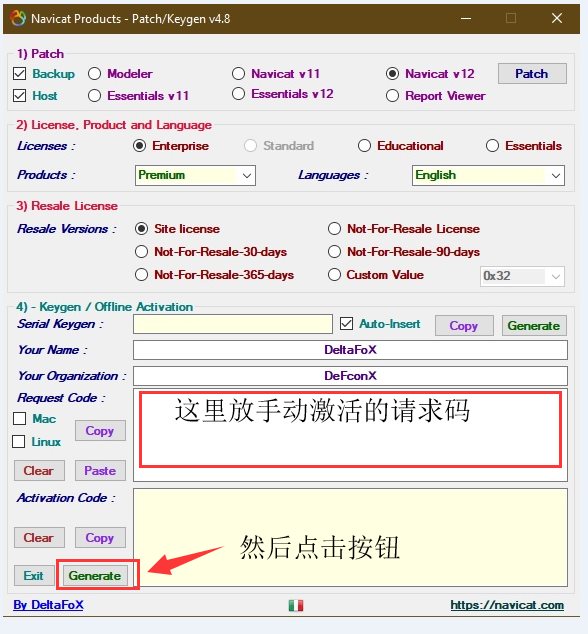Viewport: 588px width, 634px height.
Task: Toggle the Auto-Insert checkbox
Action: click(346, 324)
